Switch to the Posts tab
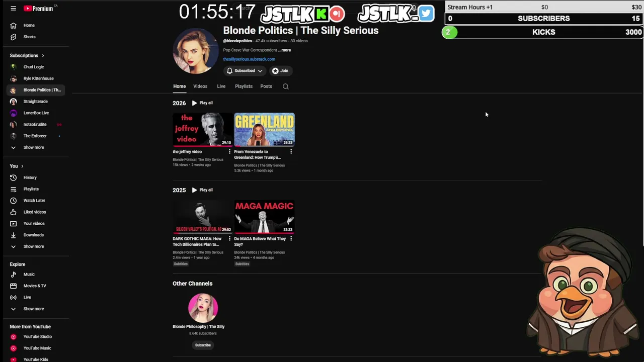Screen dimensions: 644x362 [x=266, y=86]
